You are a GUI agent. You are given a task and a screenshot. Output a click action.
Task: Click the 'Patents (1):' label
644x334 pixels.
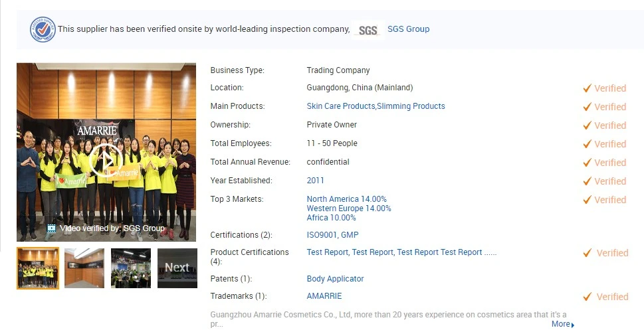click(x=231, y=279)
